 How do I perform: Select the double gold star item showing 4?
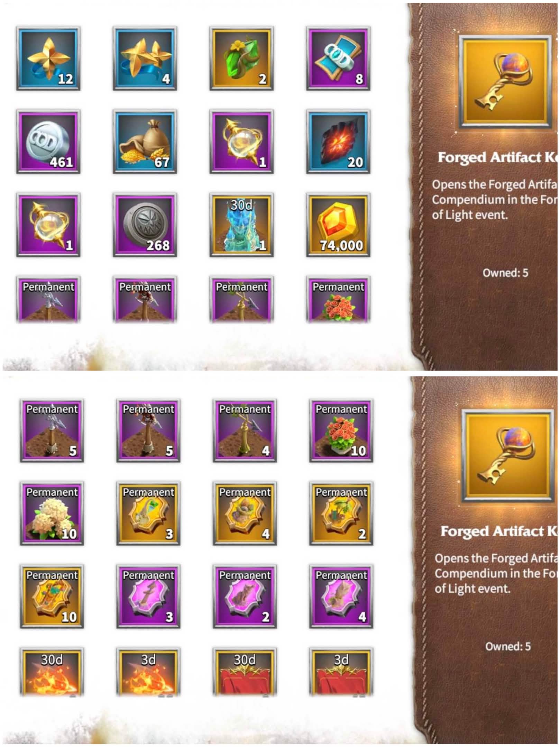(145, 58)
